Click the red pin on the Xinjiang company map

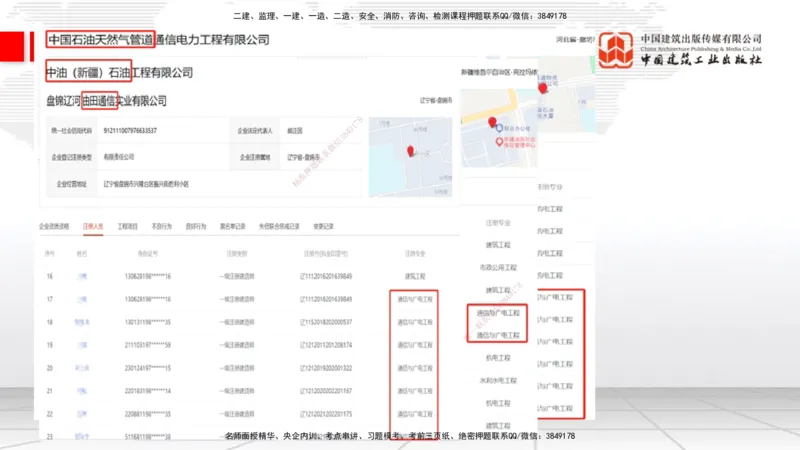(492, 122)
